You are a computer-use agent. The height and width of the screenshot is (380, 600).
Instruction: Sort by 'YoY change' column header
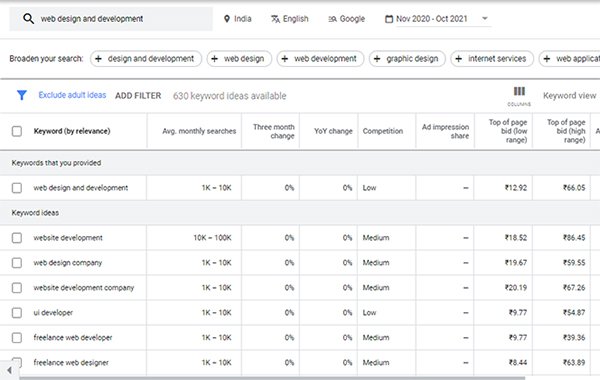pyautogui.click(x=333, y=131)
